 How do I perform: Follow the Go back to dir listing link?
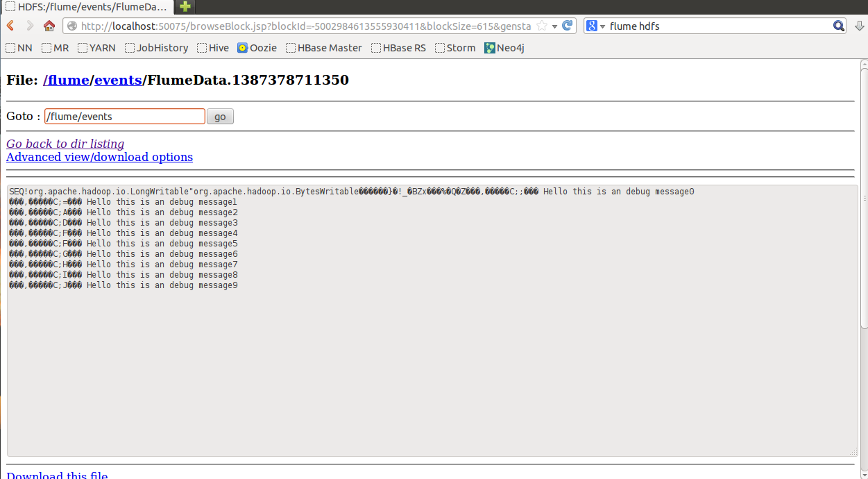[65, 144]
